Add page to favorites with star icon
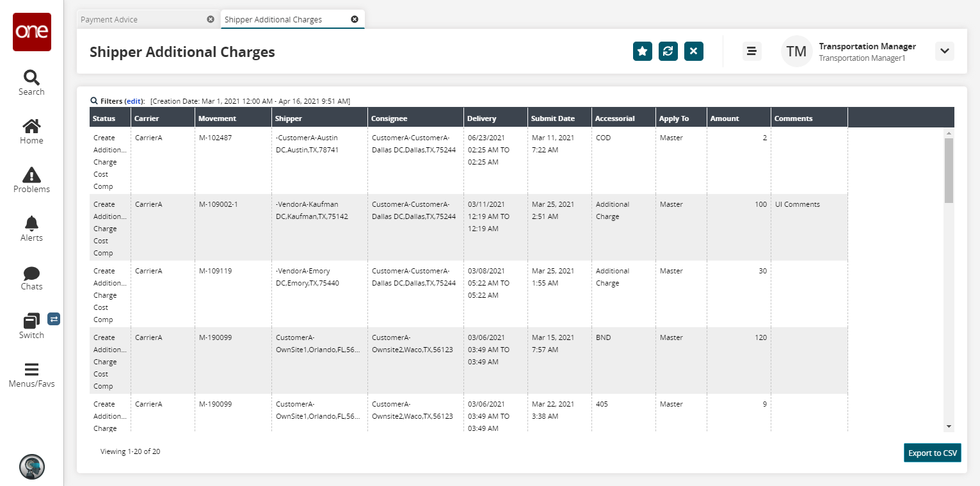Viewport: 980px width, 486px height. pyautogui.click(x=643, y=51)
